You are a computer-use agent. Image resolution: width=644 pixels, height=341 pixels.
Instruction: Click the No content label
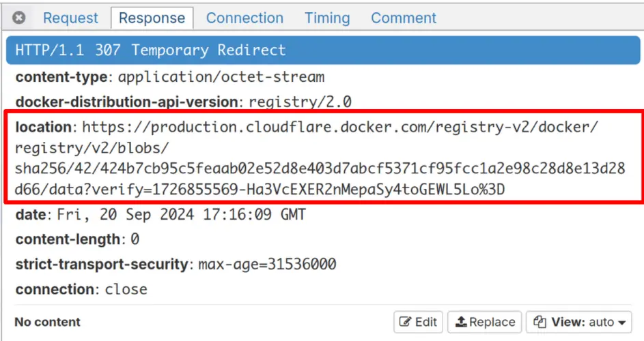point(47,322)
